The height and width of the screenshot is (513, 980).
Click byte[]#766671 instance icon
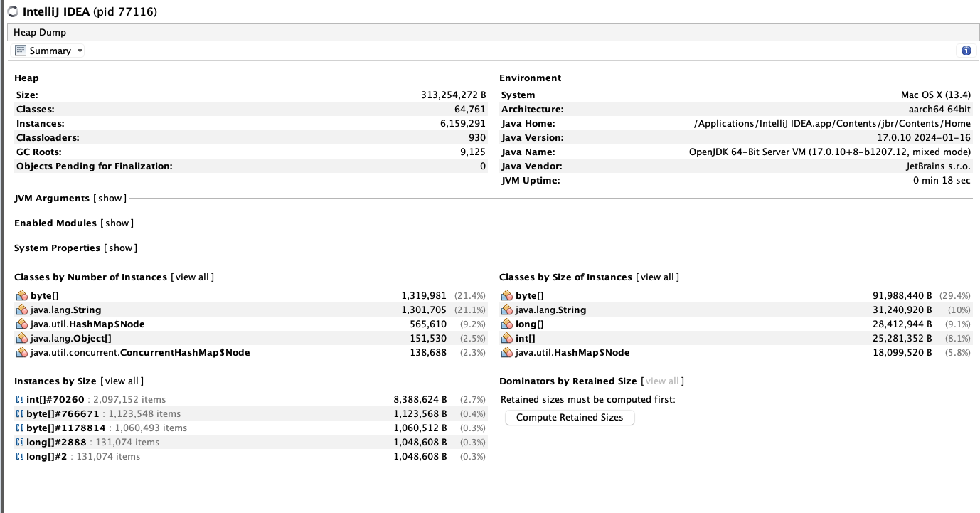[20, 413]
